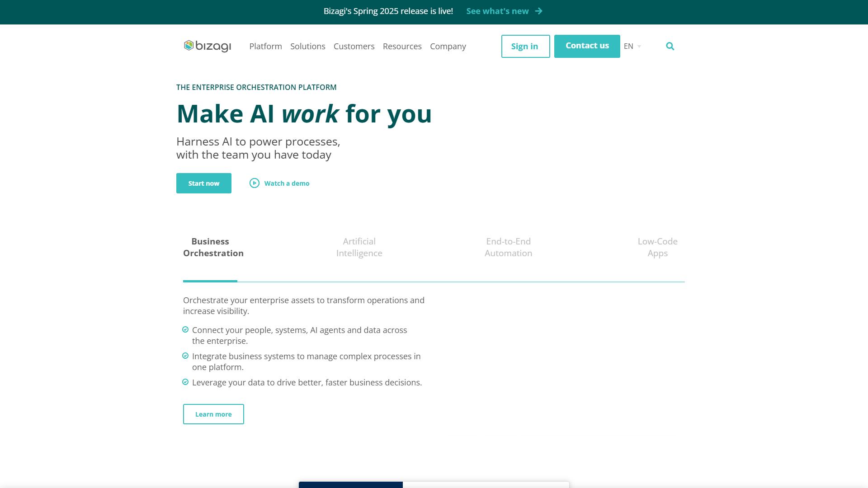The width and height of the screenshot is (868, 488).
Task: Click the Start now button
Action: pyautogui.click(x=204, y=183)
